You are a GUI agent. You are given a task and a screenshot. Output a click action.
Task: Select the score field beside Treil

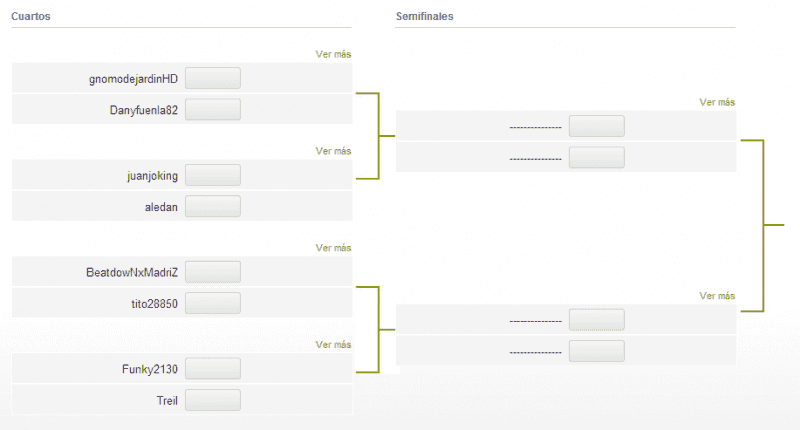tap(213, 400)
